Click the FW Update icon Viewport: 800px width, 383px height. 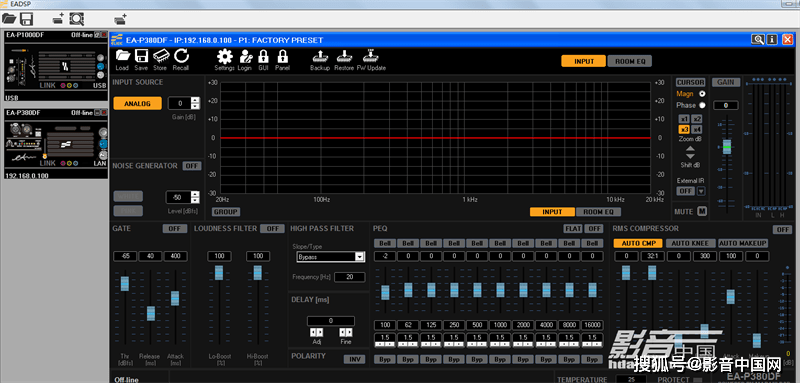(371, 56)
